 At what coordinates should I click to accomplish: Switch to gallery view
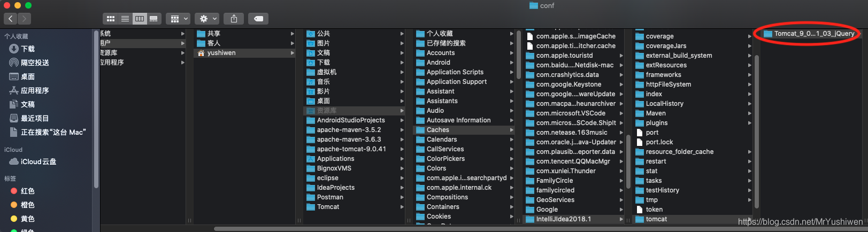tap(153, 19)
